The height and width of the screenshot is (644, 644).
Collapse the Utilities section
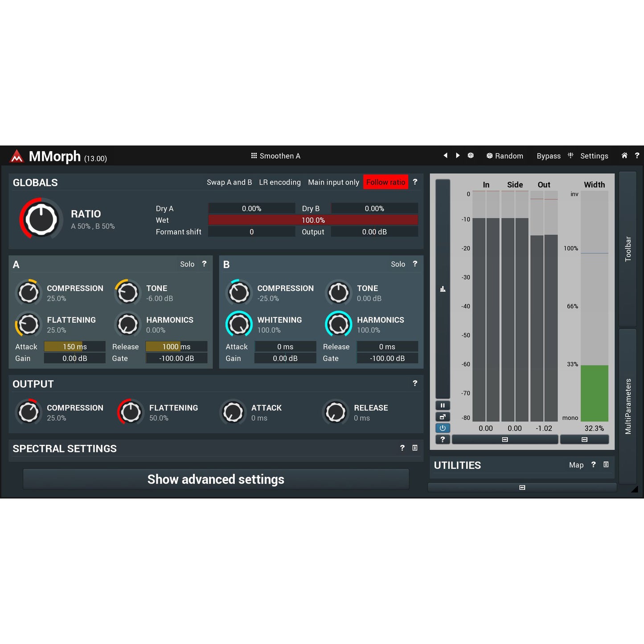(606, 465)
